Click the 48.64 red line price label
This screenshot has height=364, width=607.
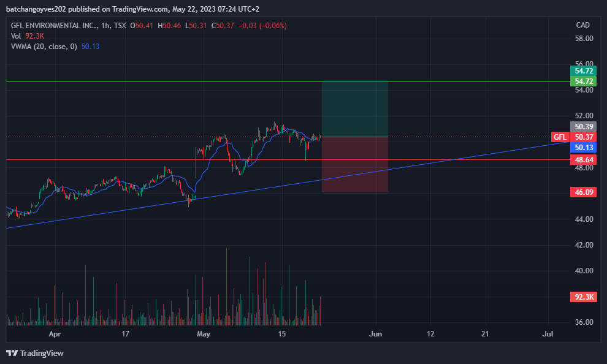tap(583, 159)
